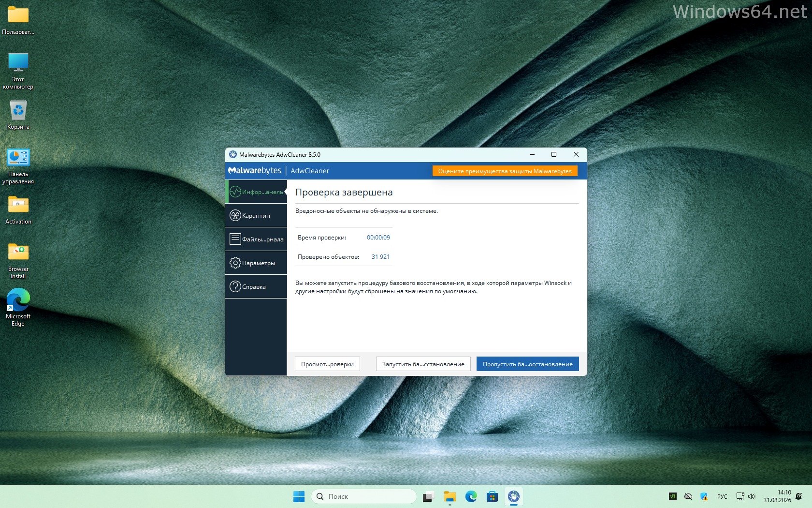Viewport: 812px width, 508px height.
Task: Click the taskbar Поиск search field
Action: 363,496
